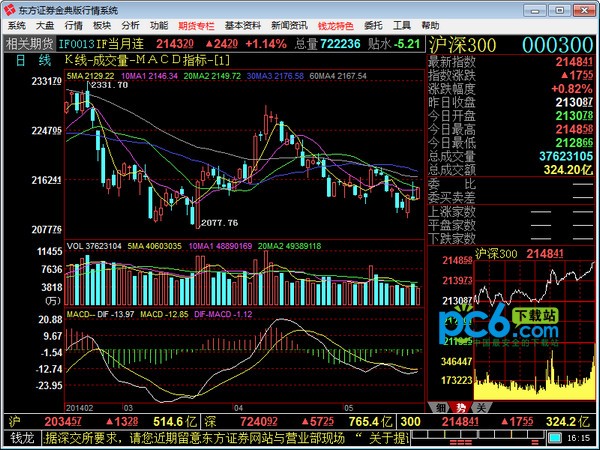This screenshot has width=600, height=450.
Task: Click the 沪深300 title in the right panel
Action: [462, 45]
